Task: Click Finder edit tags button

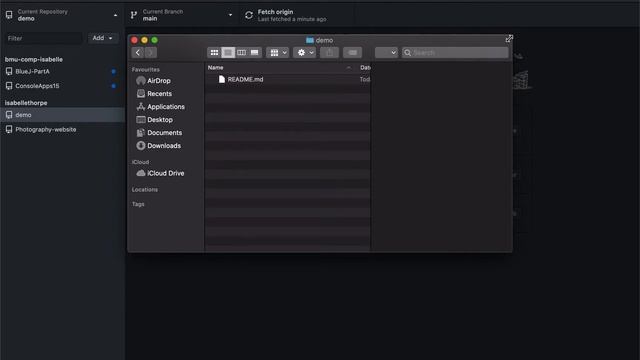Action: point(353,53)
